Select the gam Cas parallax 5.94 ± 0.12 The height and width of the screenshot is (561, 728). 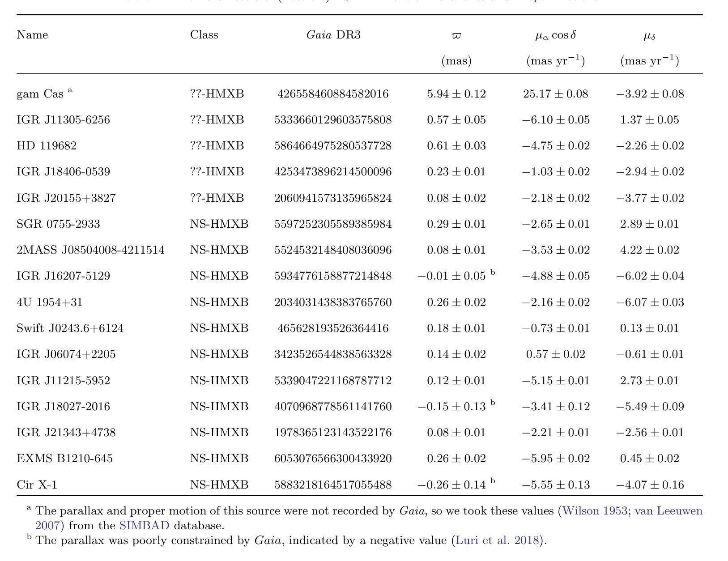pos(456,94)
